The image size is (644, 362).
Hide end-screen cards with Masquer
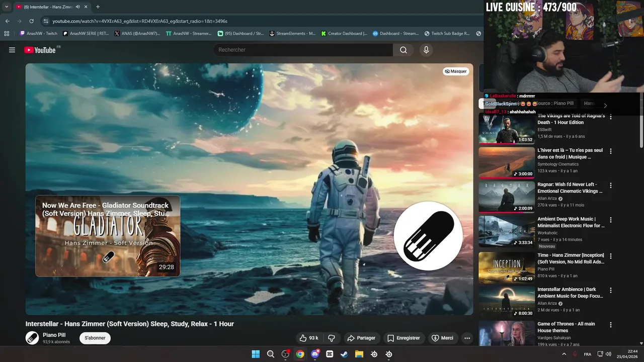pyautogui.click(x=456, y=71)
